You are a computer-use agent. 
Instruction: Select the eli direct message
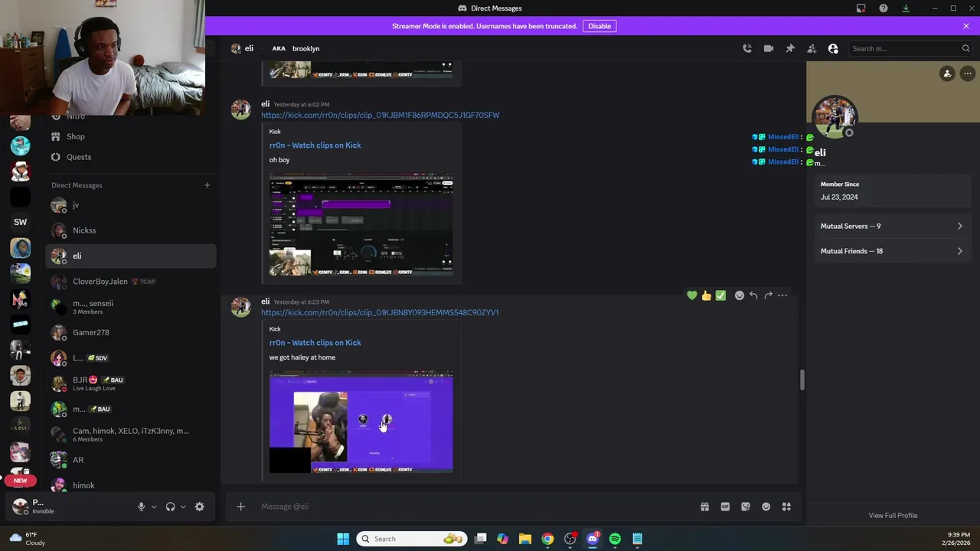coord(131,256)
